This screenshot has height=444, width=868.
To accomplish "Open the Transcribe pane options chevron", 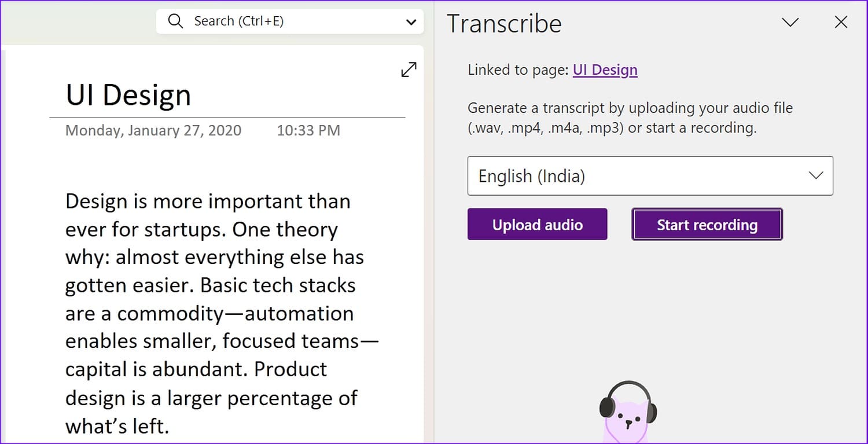I will coord(790,23).
